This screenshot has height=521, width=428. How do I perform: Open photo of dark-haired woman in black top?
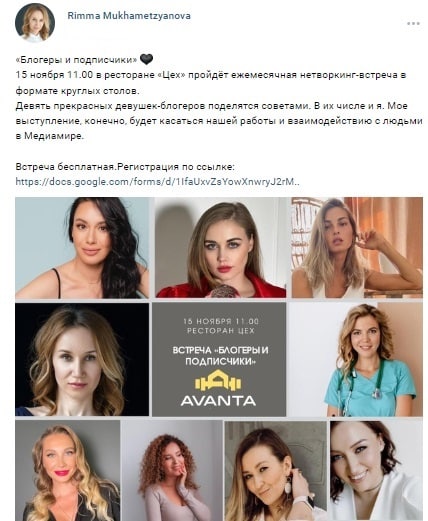82,248
